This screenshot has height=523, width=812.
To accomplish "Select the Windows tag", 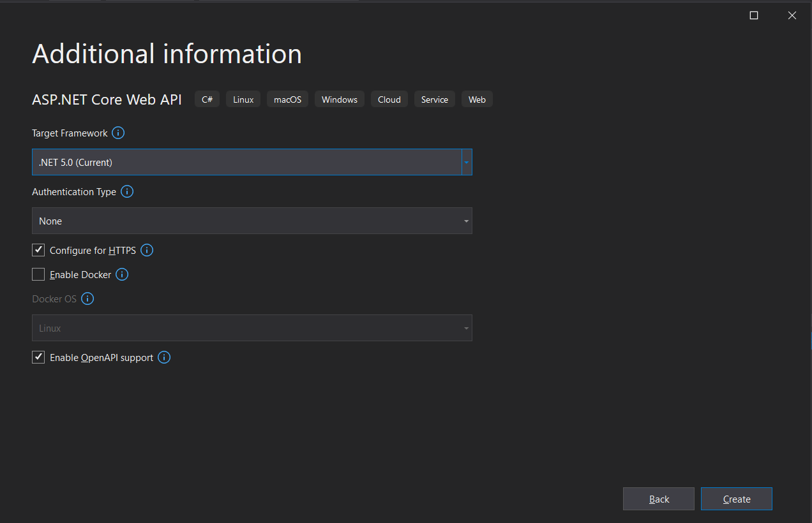I will [339, 99].
